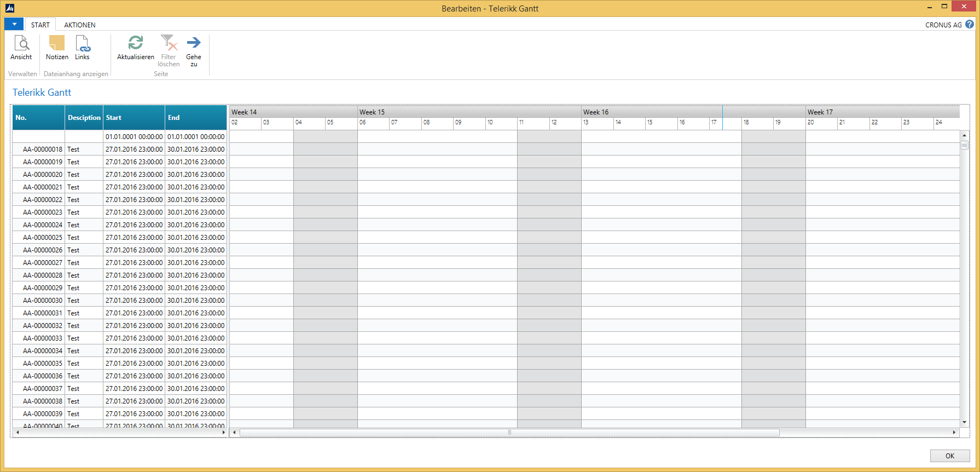Select the Week 17 timeline header

click(883, 112)
